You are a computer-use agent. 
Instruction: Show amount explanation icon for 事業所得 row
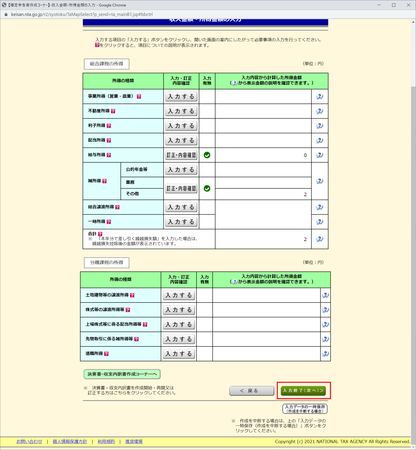(320, 97)
